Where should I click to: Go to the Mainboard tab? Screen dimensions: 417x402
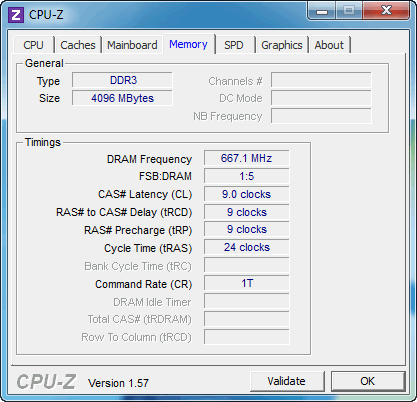coord(132,45)
